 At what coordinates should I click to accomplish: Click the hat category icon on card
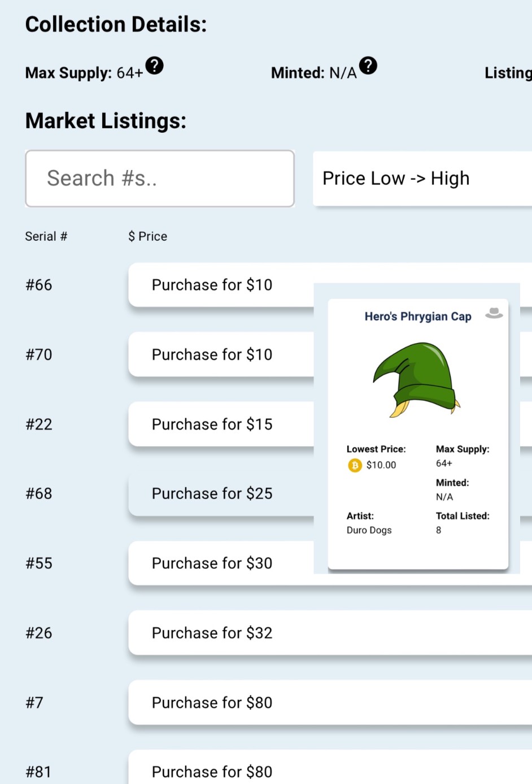(x=494, y=313)
